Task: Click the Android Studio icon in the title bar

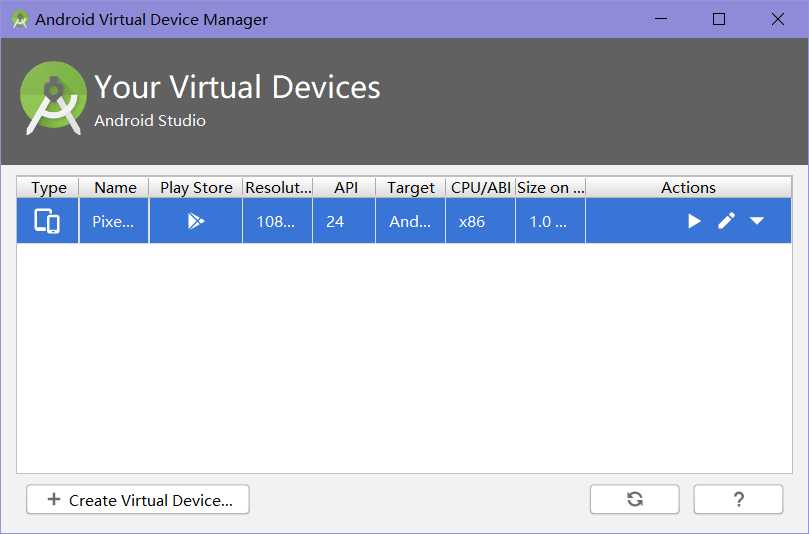Action: pyautogui.click(x=20, y=19)
